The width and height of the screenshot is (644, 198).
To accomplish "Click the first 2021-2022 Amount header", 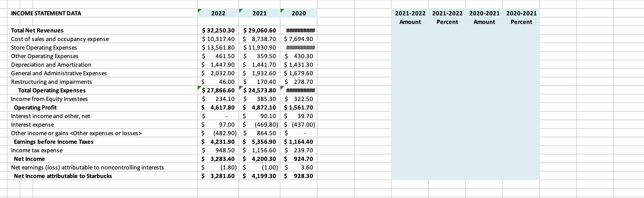I will tap(410, 17).
